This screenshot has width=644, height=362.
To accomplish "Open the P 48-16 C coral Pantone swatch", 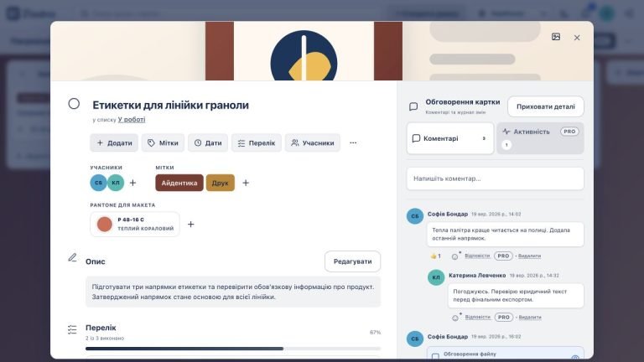I will pyautogui.click(x=135, y=224).
